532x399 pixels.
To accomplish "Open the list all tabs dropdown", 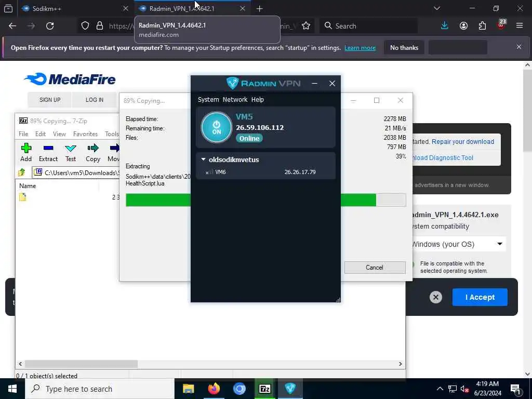I will (436, 8).
